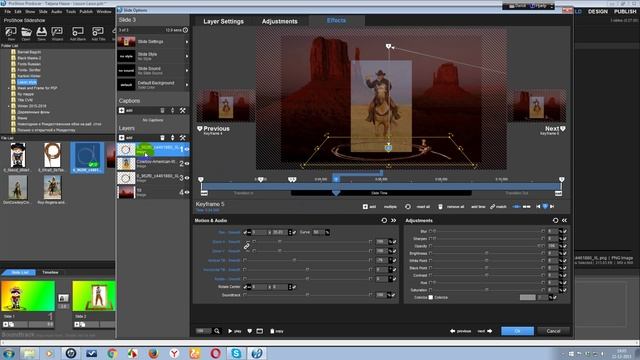
Task: Expand the Default Background arrow
Action: click(x=187, y=85)
